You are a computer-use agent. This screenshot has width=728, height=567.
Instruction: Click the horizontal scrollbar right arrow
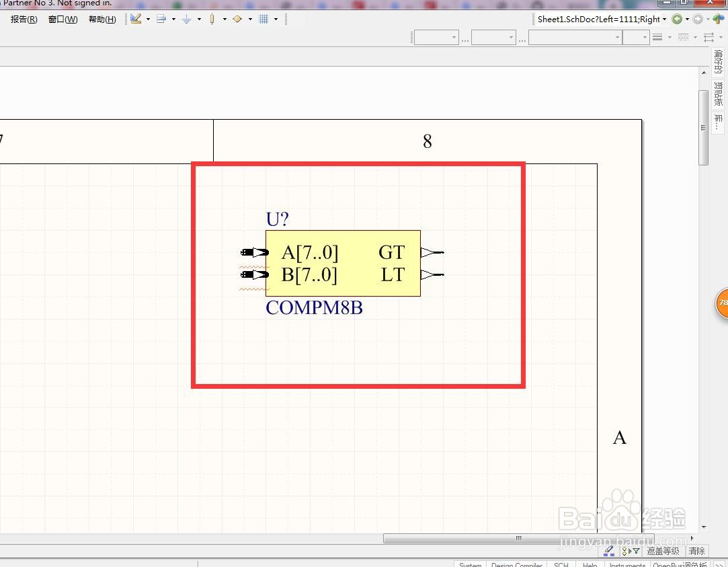[x=692, y=538]
